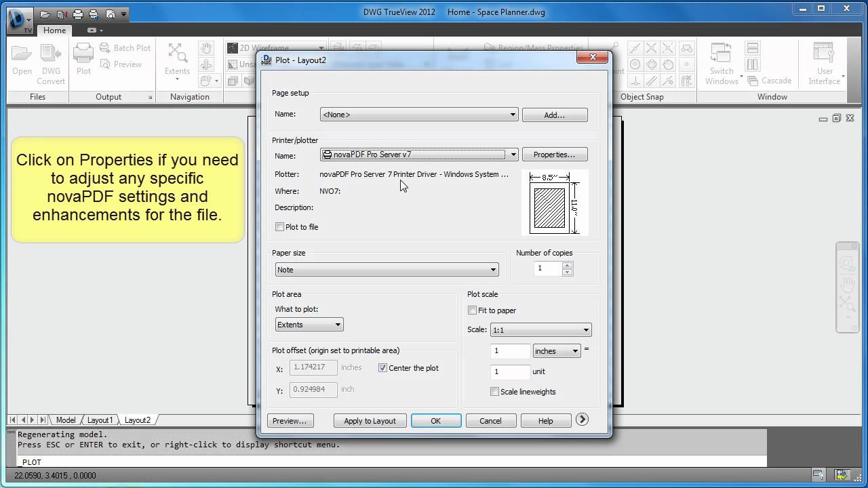This screenshot has height=488, width=868.
Task: Enable the Fit to paper checkbox
Action: point(473,310)
